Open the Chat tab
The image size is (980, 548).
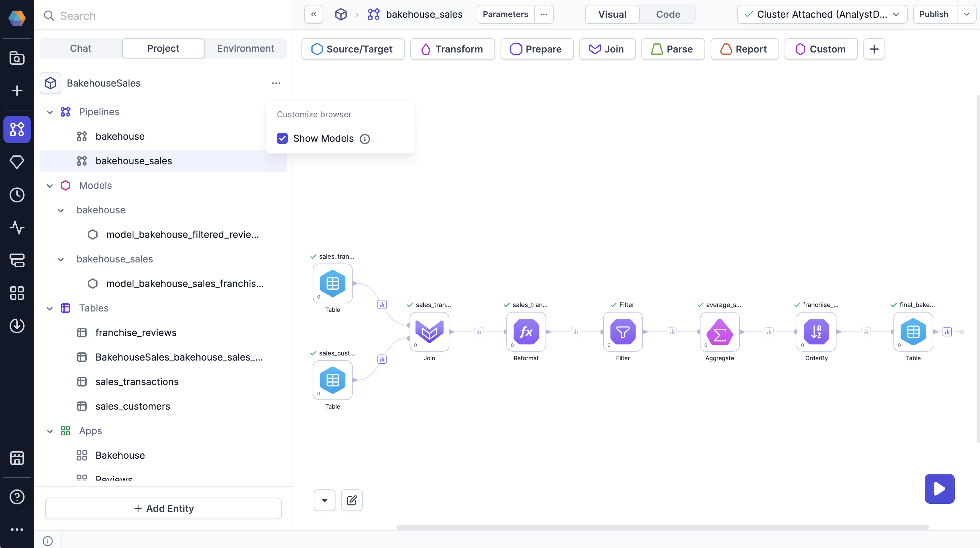[81, 48]
